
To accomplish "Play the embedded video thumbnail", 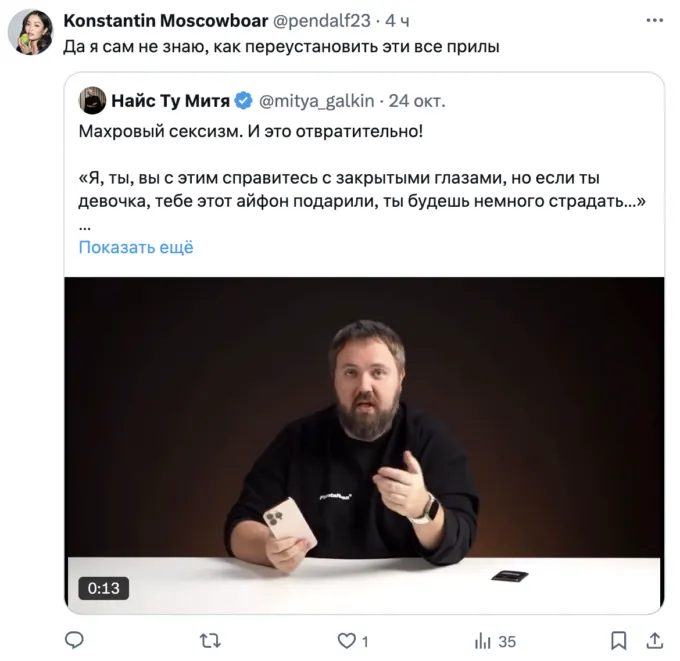I will (364, 445).
